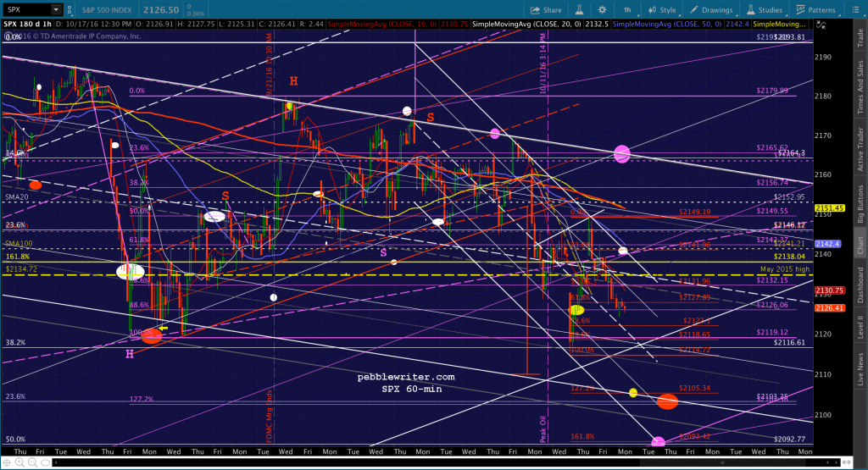Select the Big Buttons sidebar tab
This screenshot has width=868, height=470.
860,203
